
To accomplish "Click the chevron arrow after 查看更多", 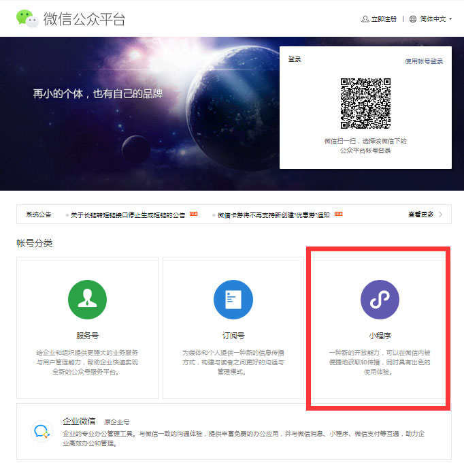I will tap(440, 215).
